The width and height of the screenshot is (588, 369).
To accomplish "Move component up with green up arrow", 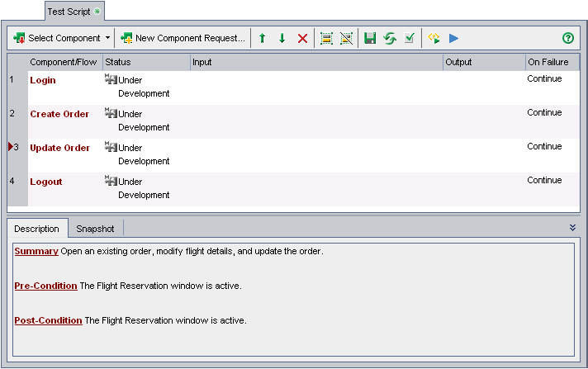I will (262, 39).
